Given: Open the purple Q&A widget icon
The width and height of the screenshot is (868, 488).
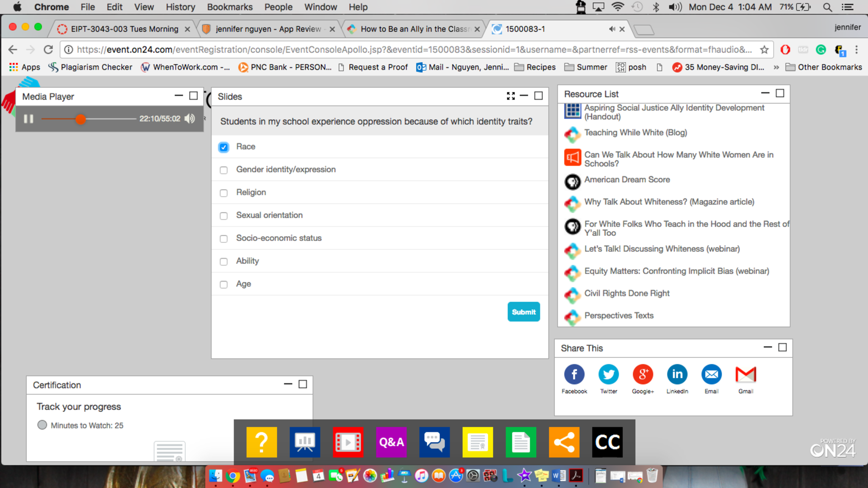Looking at the screenshot, I should point(391,442).
